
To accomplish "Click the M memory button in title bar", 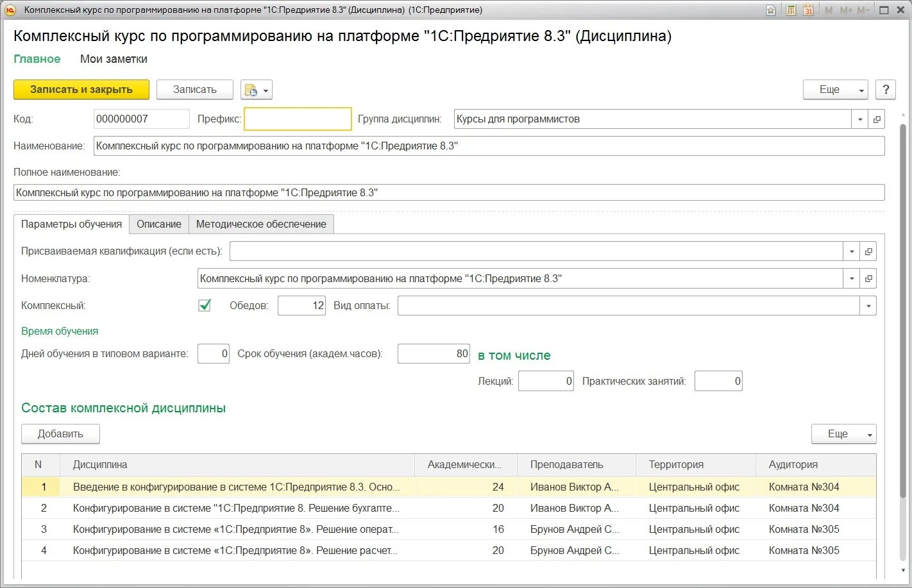I will click(829, 10).
